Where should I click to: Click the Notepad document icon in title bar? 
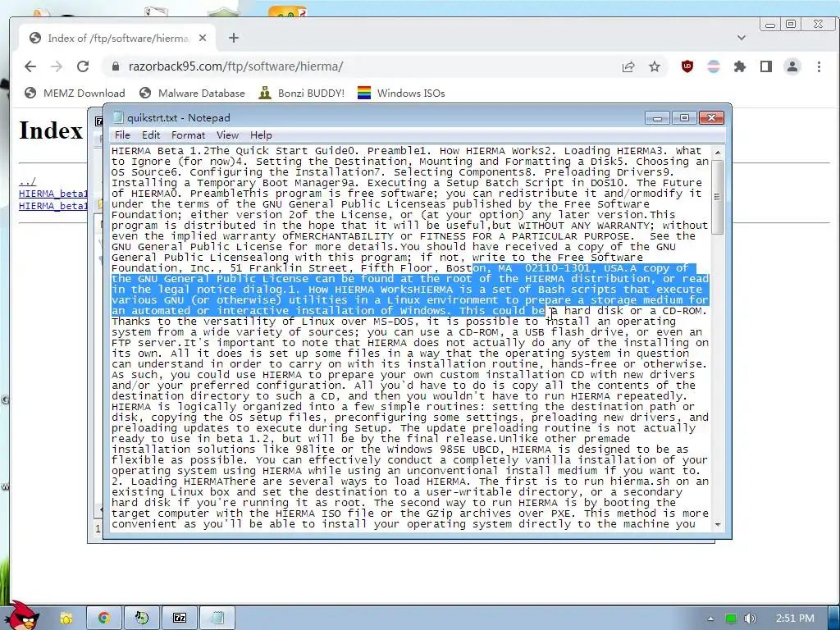118,118
